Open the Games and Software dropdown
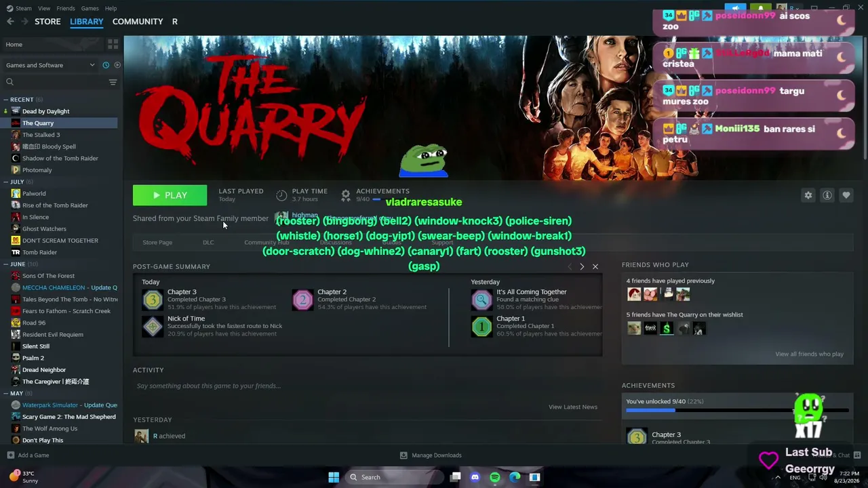The height and width of the screenshot is (488, 868). 50,65
